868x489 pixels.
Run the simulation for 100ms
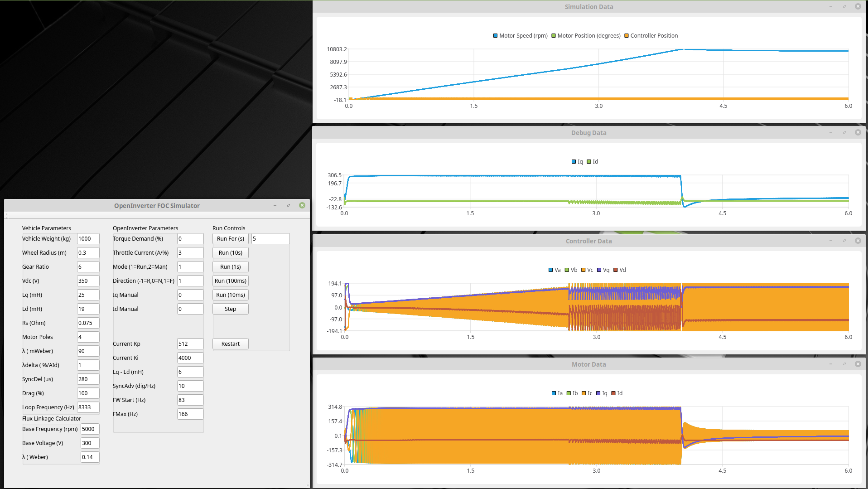[230, 281]
